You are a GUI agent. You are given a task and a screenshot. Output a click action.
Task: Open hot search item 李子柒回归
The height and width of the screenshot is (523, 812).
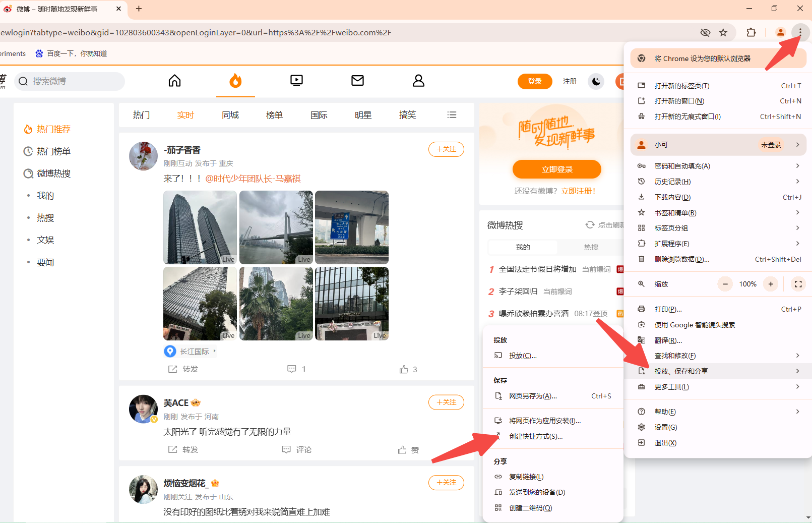coord(518,292)
